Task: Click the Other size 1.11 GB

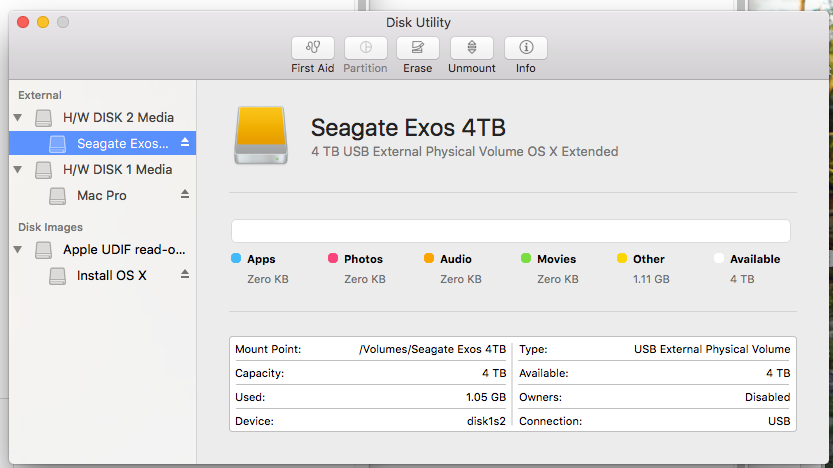Action: (651, 279)
